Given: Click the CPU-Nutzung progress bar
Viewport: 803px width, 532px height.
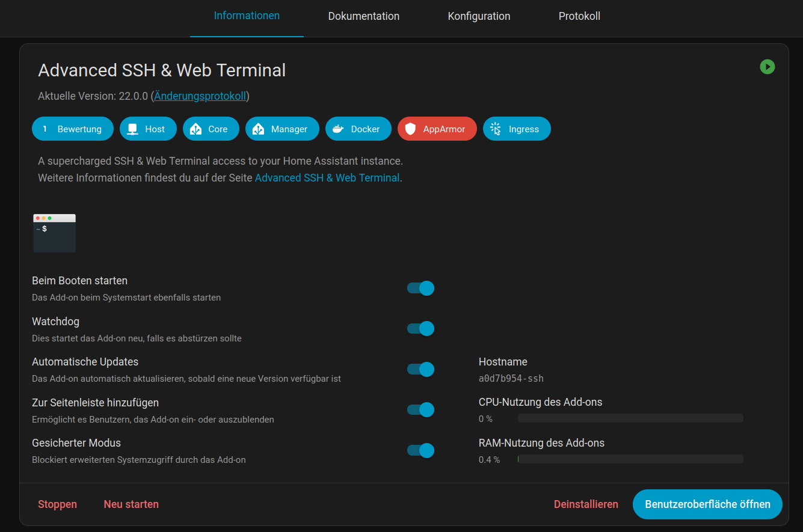Looking at the screenshot, I should pyautogui.click(x=630, y=418).
